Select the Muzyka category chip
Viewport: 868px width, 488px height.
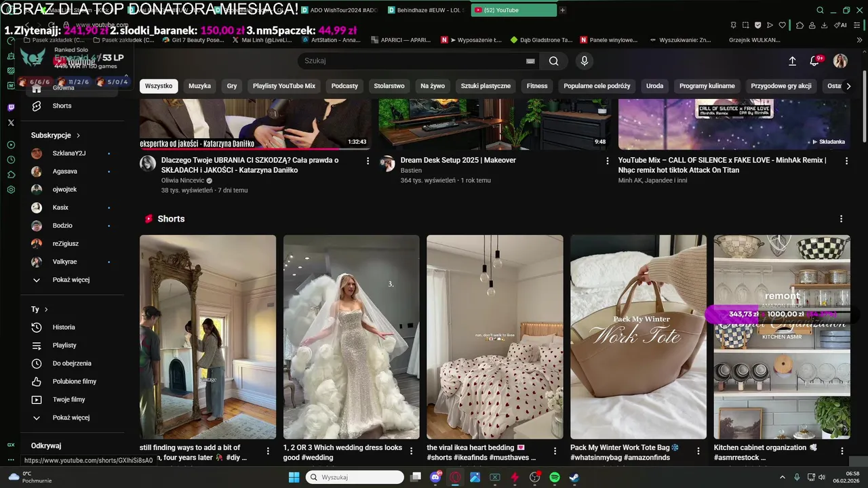[x=199, y=86]
